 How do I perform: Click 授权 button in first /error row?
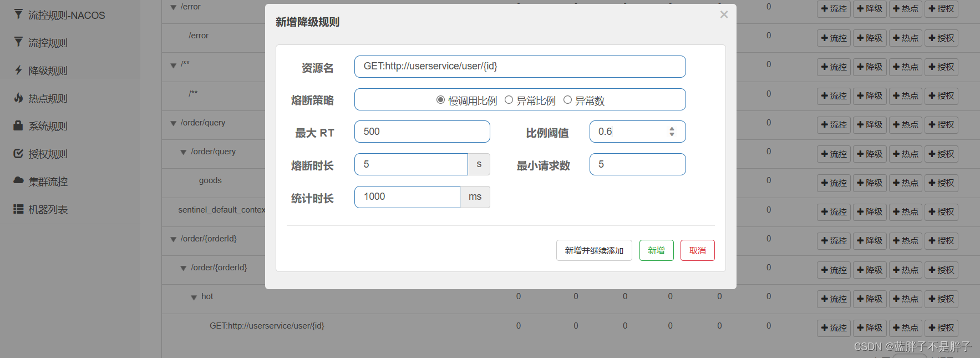pos(941,9)
